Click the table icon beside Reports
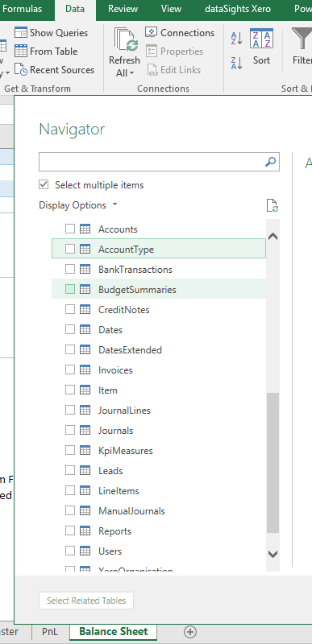This screenshot has height=644, width=312. point(85,531)
